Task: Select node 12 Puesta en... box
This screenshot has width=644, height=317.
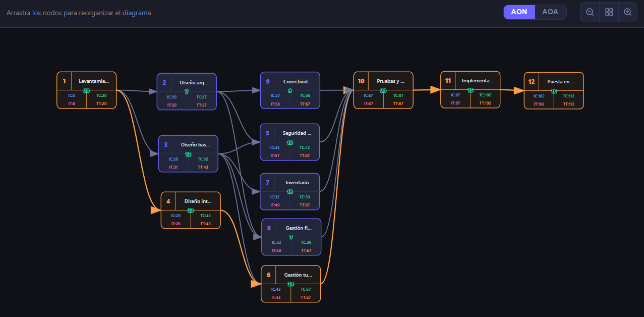Action: pyautogui.click(x=554, y=90)
